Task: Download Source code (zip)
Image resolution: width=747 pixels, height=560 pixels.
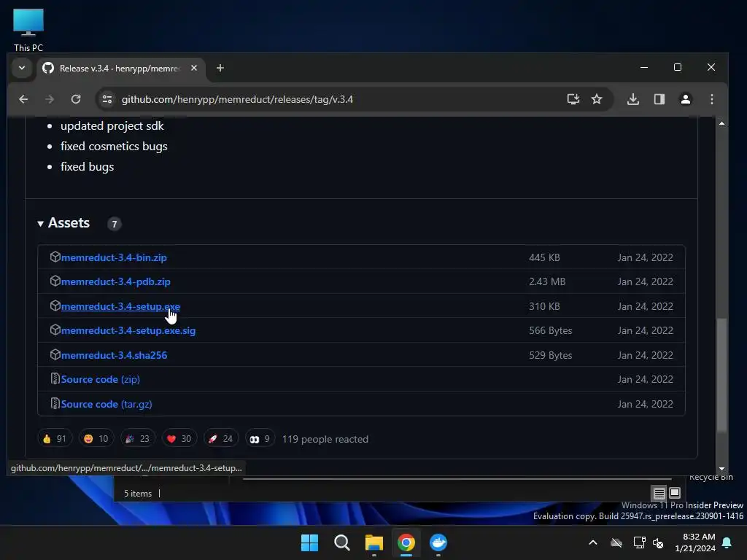Action: (101, 379)
